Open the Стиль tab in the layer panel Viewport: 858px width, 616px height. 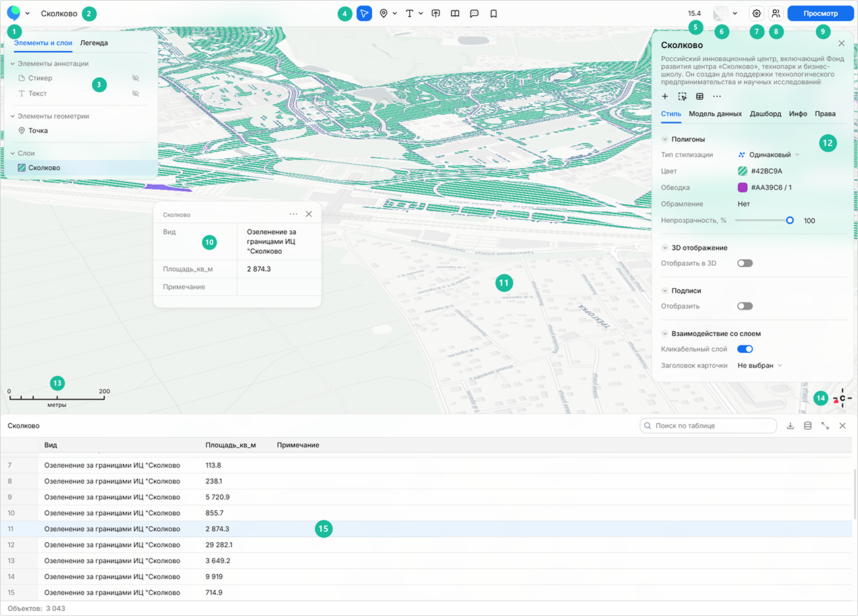pos(671,113)
